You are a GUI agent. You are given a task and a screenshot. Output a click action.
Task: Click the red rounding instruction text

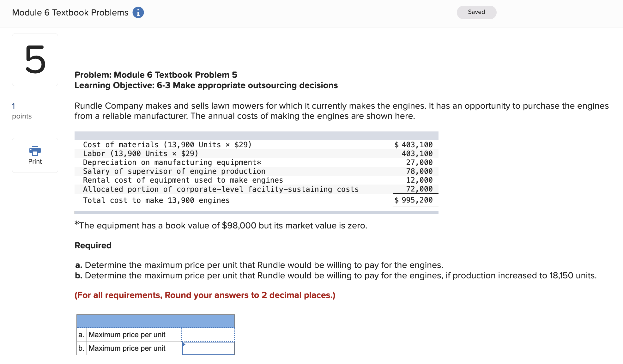[205, 295]
